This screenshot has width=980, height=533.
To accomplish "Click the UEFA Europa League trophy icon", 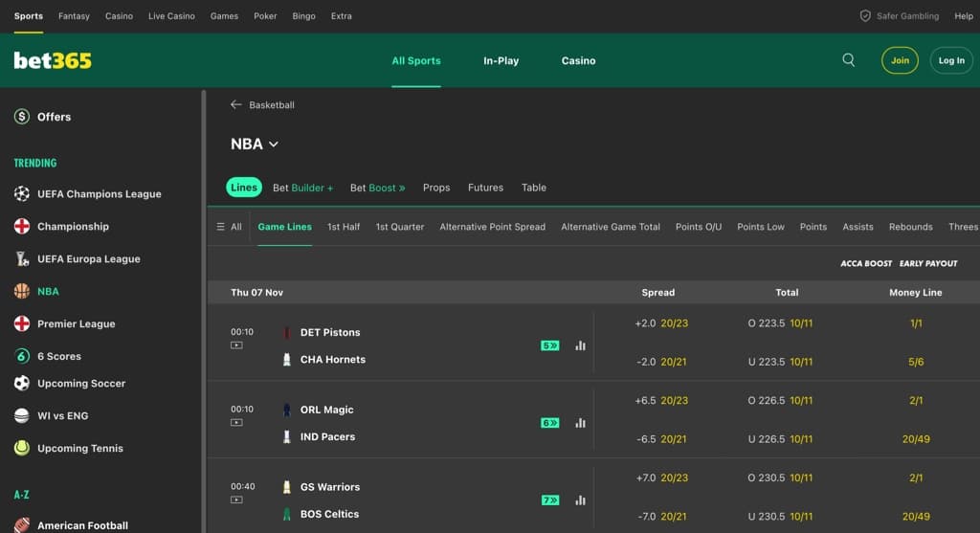I will tap(22, 258).
